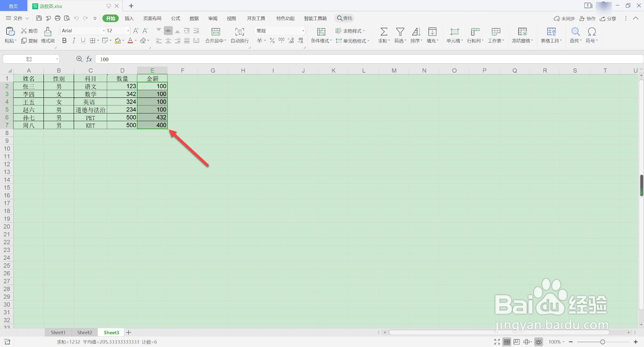Click zoom out minus icon
Viewport: 644px width, 347px height.
[x=571, y=342]
